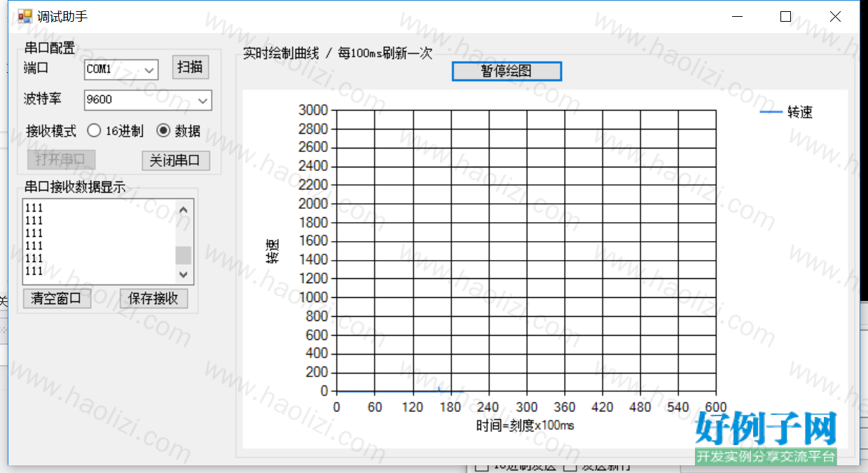Screen dimensions: 868x473
Task: Click the 1400 axis tick label
Action: 313,260
